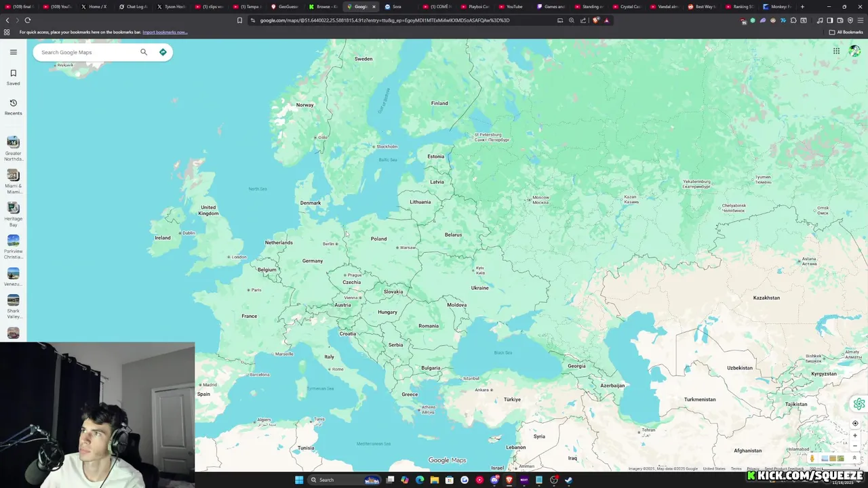Click the Poland country label
Viewport: 868px width, 488px height.
point(378,239)
